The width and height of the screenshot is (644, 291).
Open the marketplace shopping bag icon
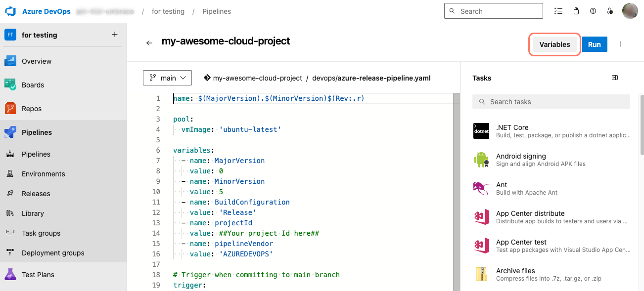(x=576, y=11)
